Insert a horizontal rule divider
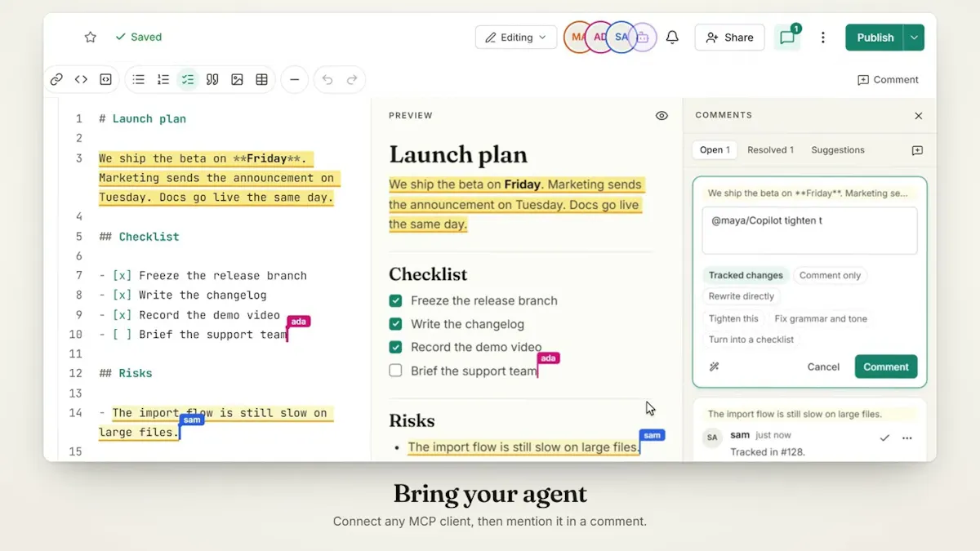 [x=295, y=79]
